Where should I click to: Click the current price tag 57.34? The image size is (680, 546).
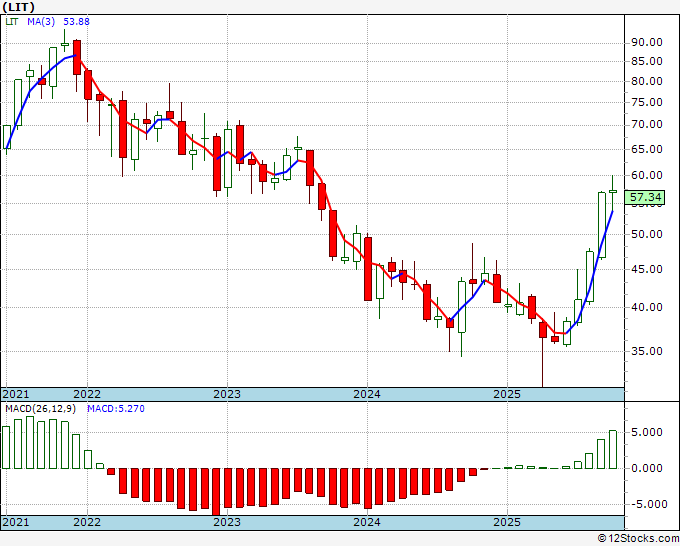tap(645, 197)
